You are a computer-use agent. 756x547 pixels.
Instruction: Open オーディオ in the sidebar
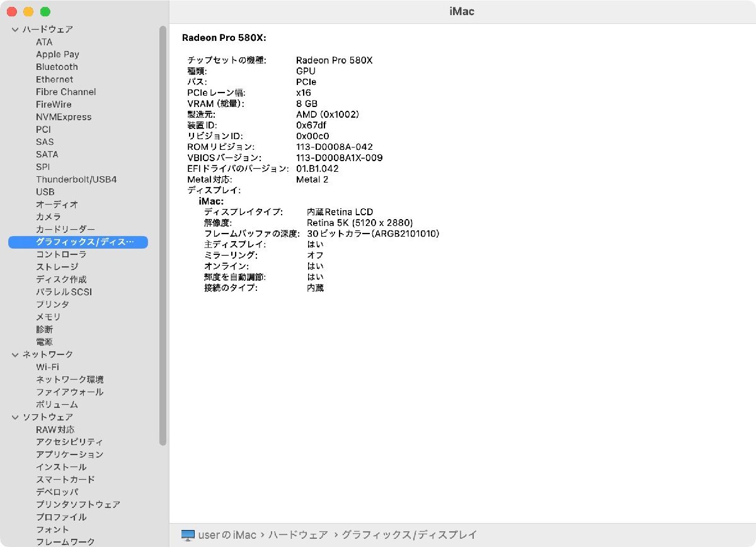pyautogui.click(x=57, y=205)
